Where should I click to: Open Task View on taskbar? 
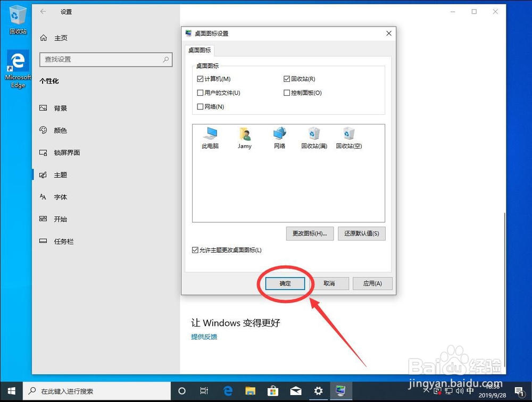[x=204, y=391]
